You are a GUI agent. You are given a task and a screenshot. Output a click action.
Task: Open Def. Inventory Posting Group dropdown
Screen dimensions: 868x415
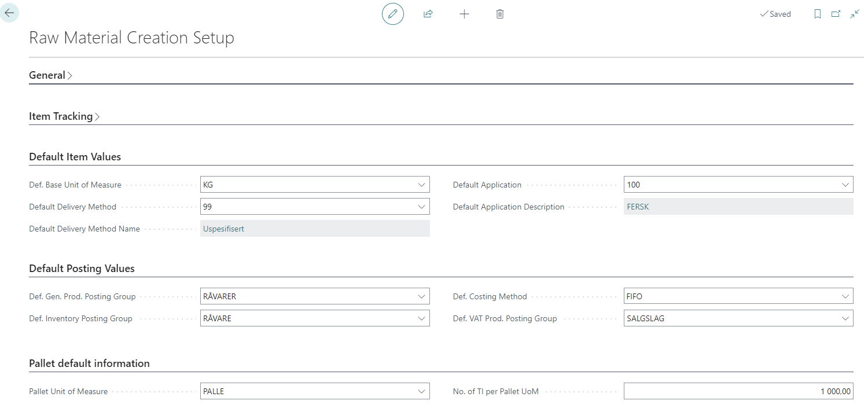(x=421, y=318)
